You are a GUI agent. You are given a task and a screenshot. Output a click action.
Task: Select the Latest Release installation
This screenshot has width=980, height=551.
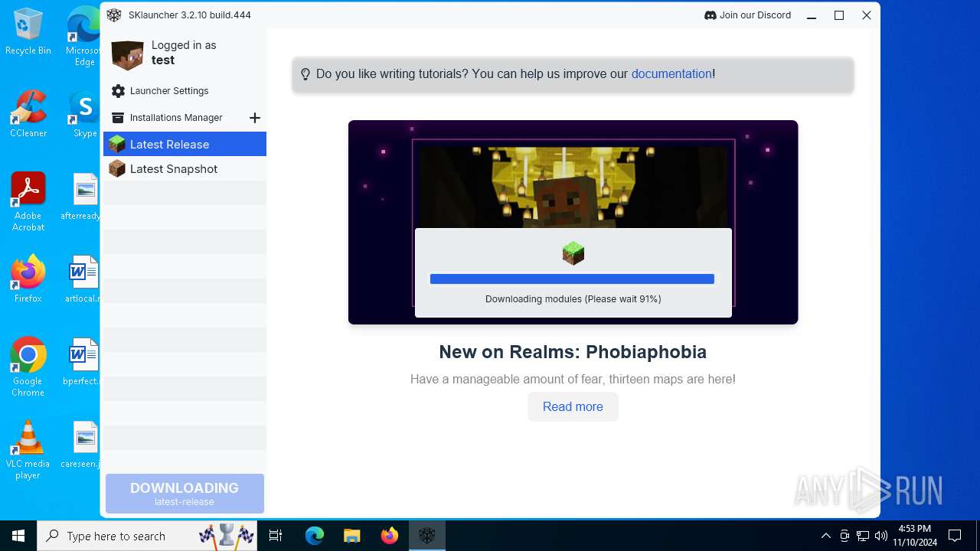pyautogui.click(x=185, y=144)
